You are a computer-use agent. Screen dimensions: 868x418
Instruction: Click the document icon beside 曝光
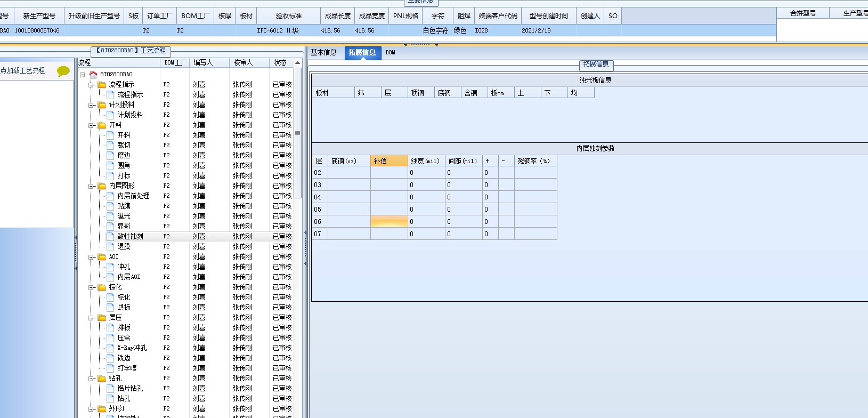(111, 216)
